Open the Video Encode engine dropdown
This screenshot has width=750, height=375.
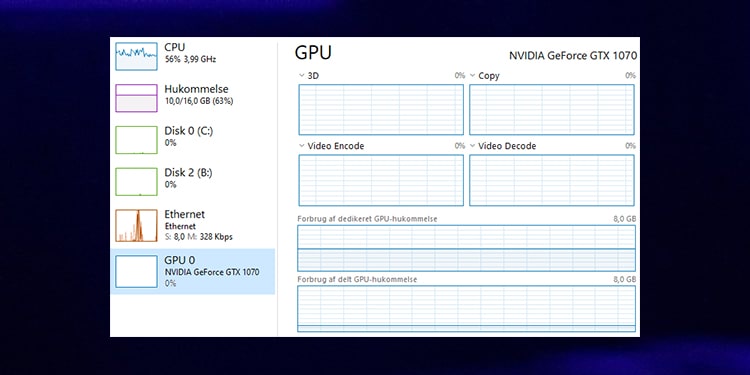(302, 146)
